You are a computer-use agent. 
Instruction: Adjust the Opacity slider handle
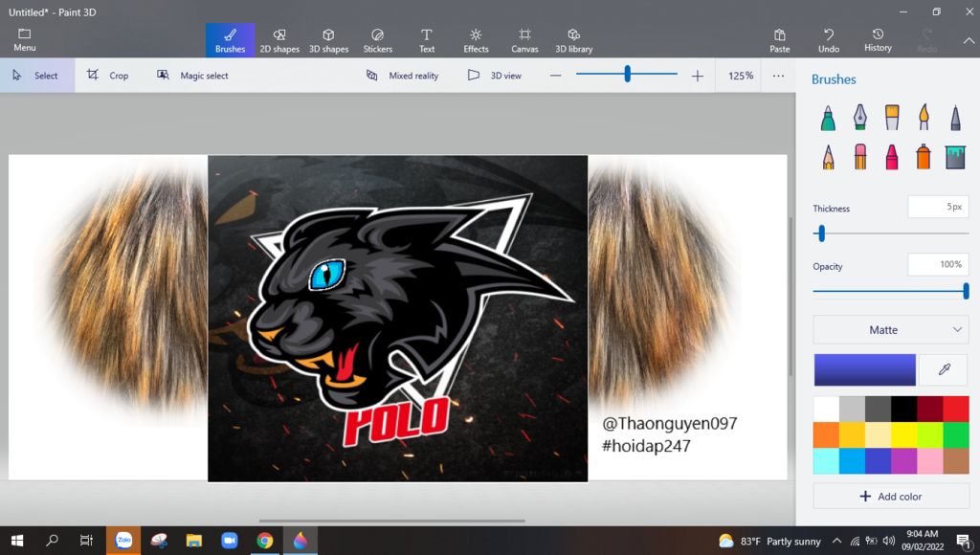click(966, 291)
